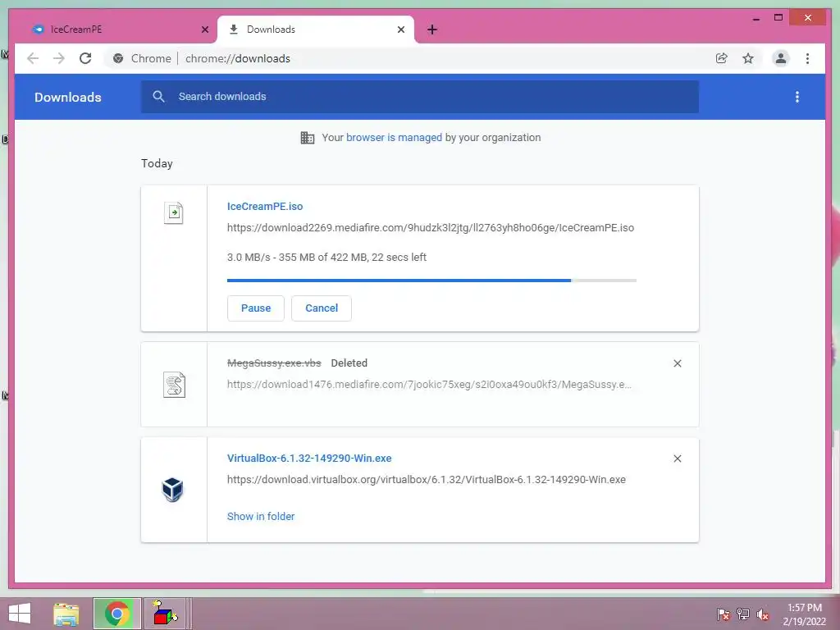Minimize the Chrome window
The height and width of the screenshot is (630, 840).
click(756, 18)
